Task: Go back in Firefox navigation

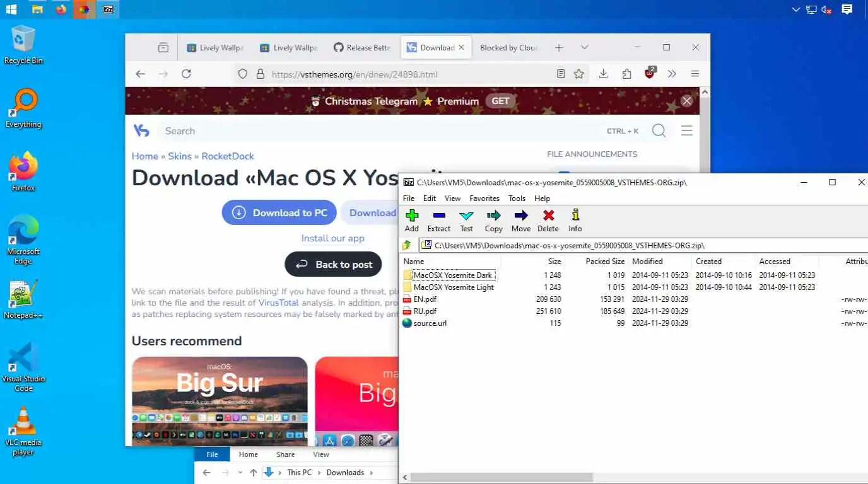Action: pyautogui.click(x=141, y=74)
